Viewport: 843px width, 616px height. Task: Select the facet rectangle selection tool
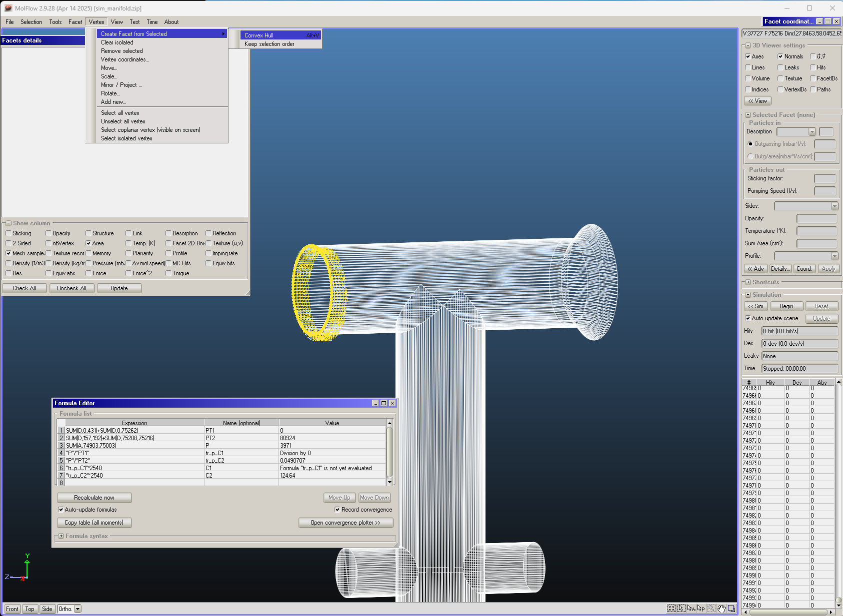point(681,609)
